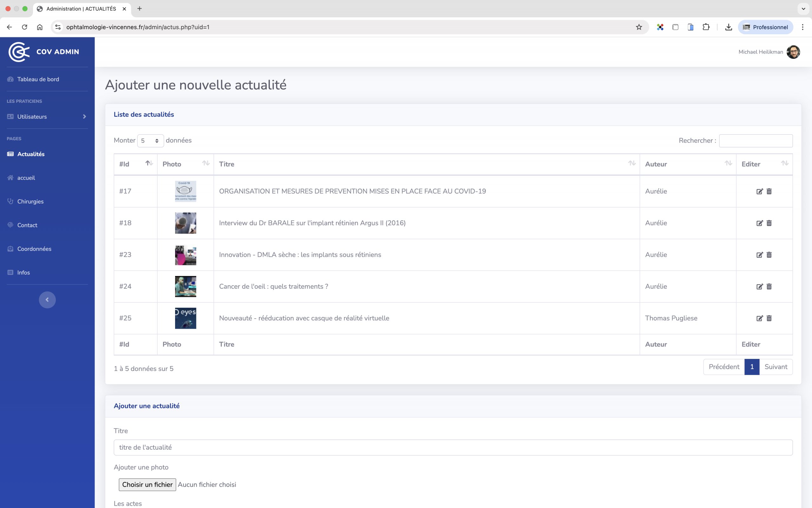Image resolution: width=812 pixels, height=508 pixels.
Task: Open Chirurgies page in sidebar
Action: 30,201
